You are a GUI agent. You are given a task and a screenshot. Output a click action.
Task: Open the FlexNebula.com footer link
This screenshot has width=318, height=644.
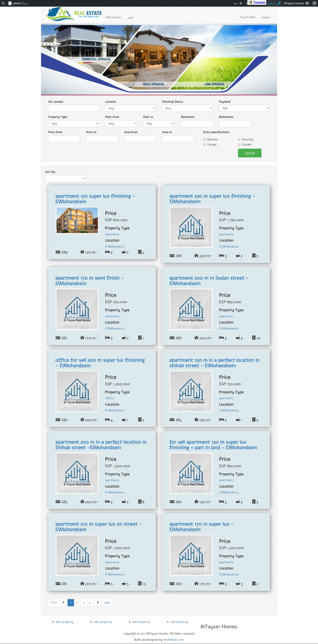pyautogui.click(x=173, y=640)
